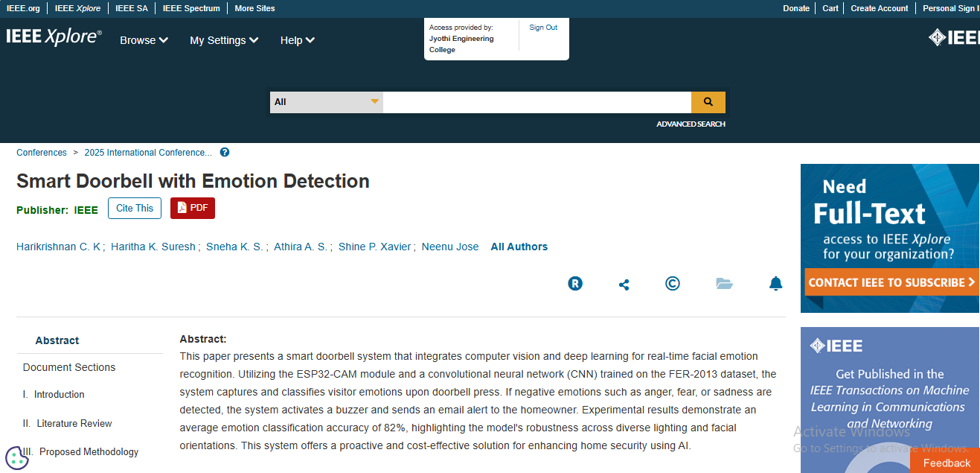The height and width of the screenshot is (473, 980).
Task: Open the All search category dropdown
Action: pos(326,102)
